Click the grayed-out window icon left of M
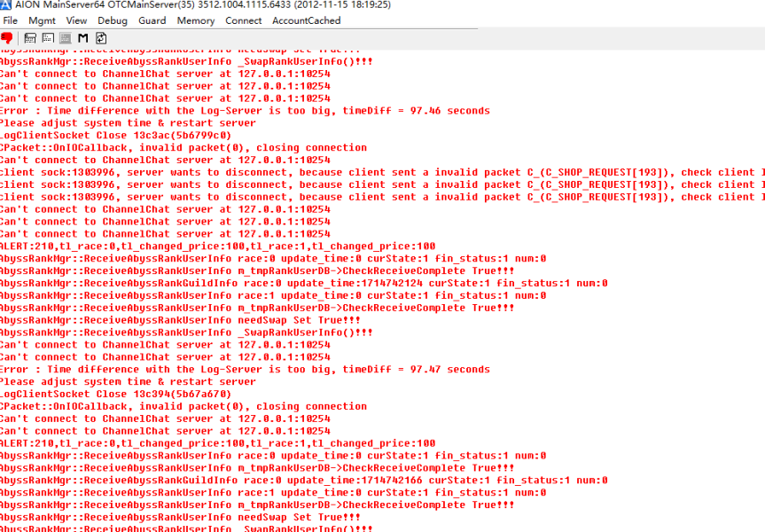This screenshot has height=532, width=765. (66, 38)
